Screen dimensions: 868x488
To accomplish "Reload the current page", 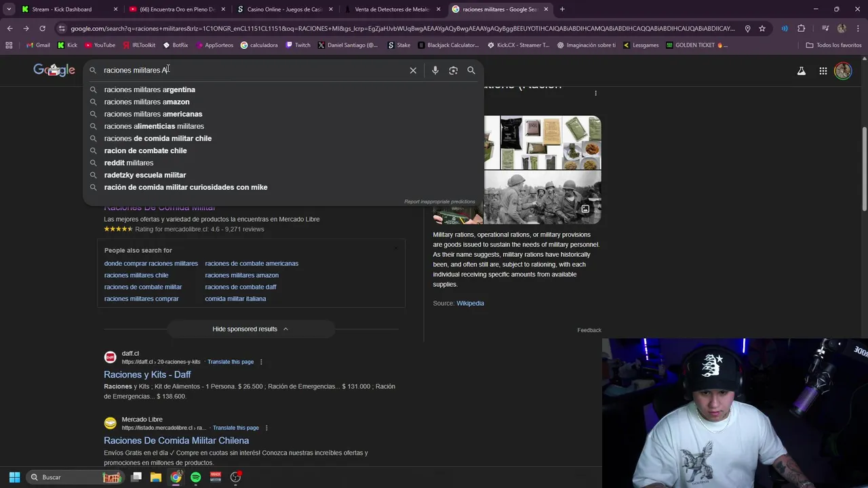I will (x=42, y=28).
